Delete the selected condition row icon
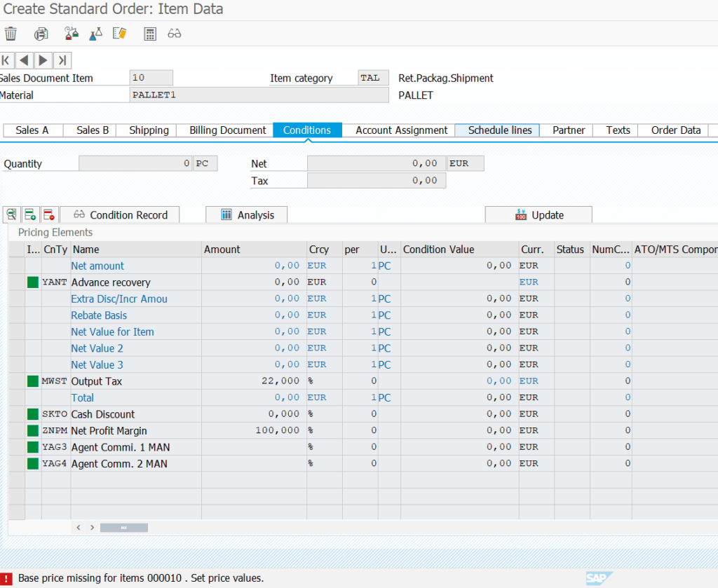This screenshot has height=588, width=718. click(48, 214)
